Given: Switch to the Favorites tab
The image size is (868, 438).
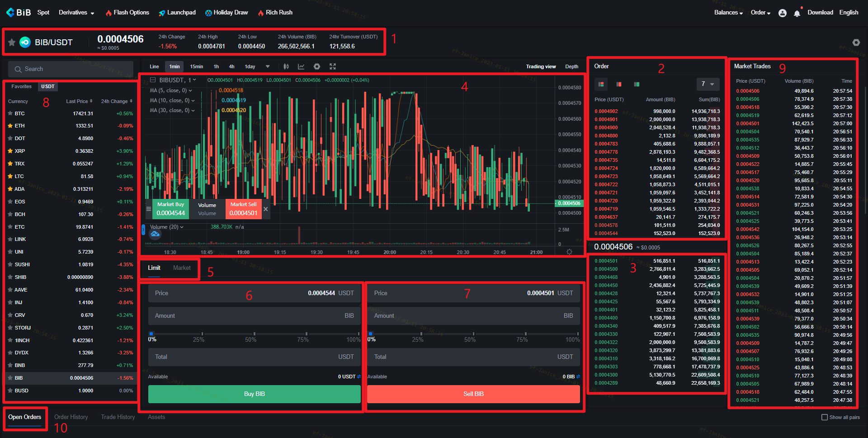Looking at the screenshot, I should (x=21, y=86).
